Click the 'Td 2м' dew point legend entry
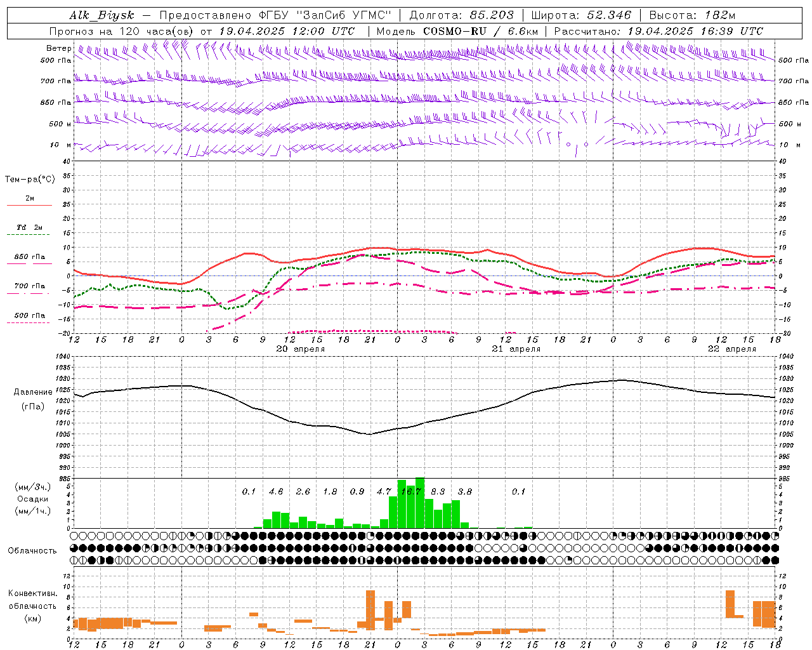Image resolution: width=812 pixels, height=650 pixels. coord(30,227)
